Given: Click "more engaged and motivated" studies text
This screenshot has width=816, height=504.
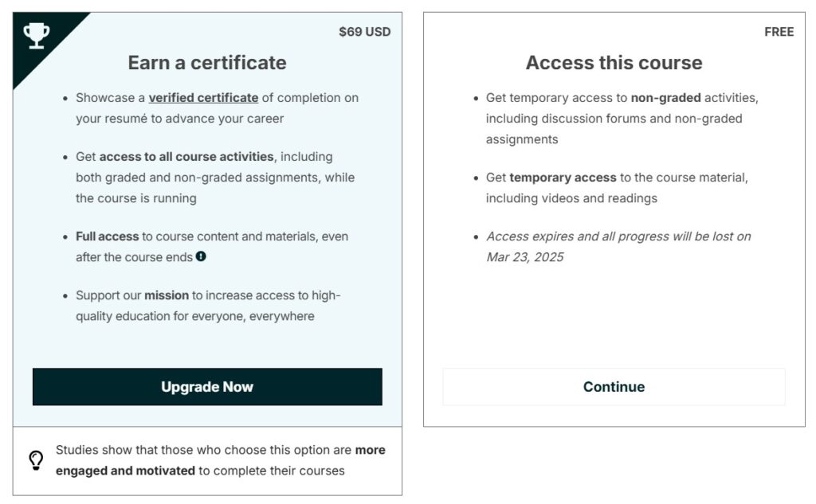Looking at the screenshot, I should pos(221,460).
